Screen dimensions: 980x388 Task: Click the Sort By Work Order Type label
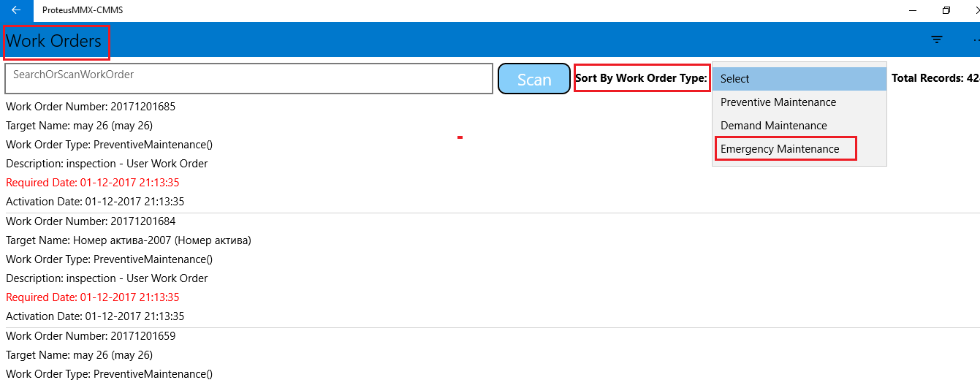tap(642, 78)
